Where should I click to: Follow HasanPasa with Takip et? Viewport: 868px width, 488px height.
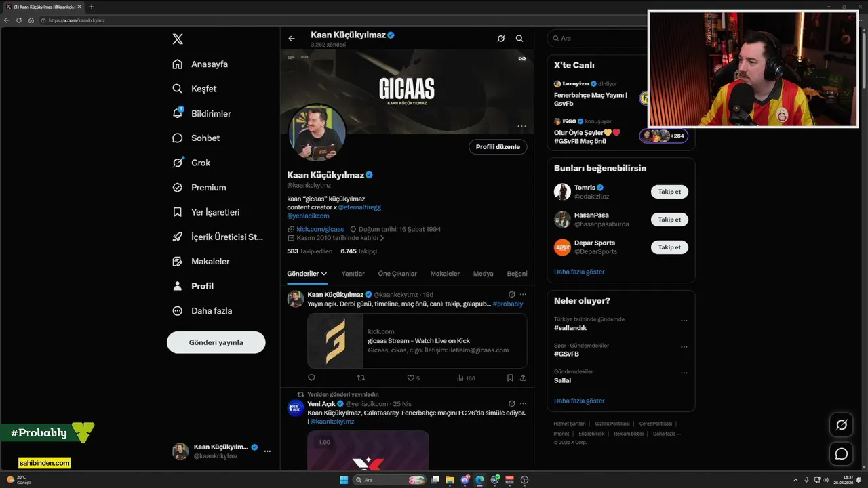tap(669, 220)
